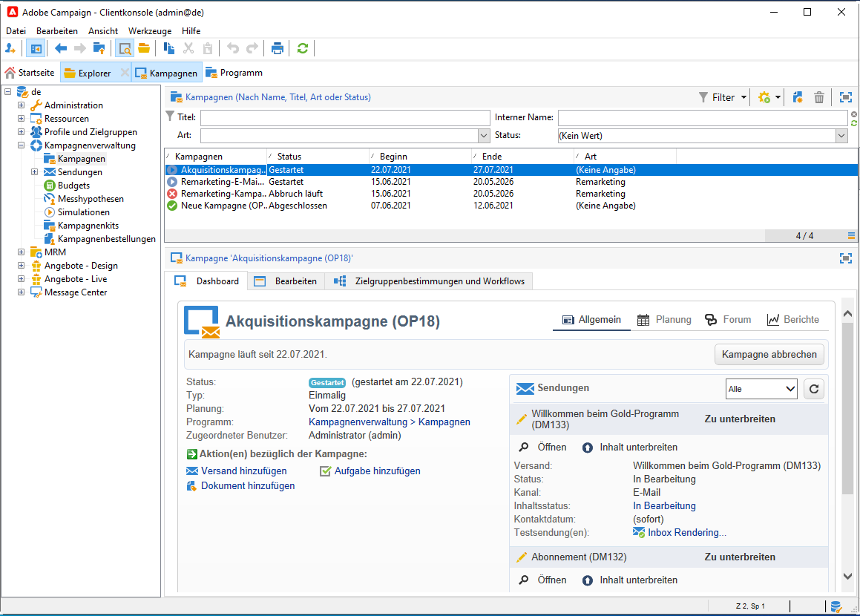Click the Dokument hinzufügen link
The width and height of the screenshot is (860, 616).
point(248,486)
